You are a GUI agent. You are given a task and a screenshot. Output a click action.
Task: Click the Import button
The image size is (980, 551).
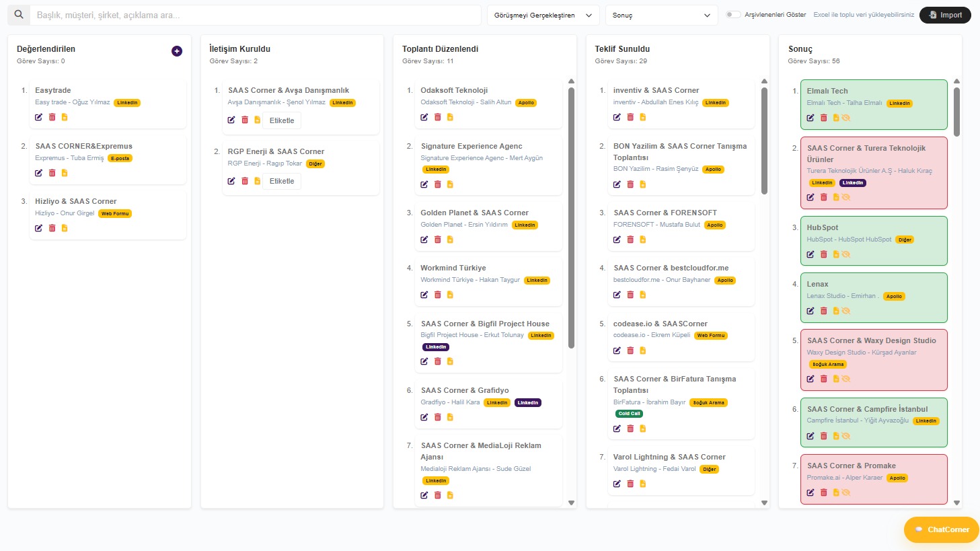(945, 15)
